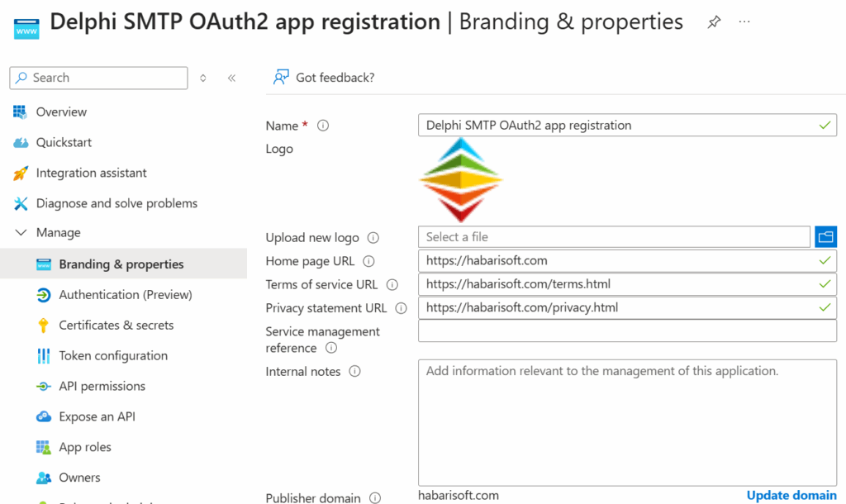Click the Internal notes text area
The height and width of the screenshot is (504, 846).
click(628, 423)
